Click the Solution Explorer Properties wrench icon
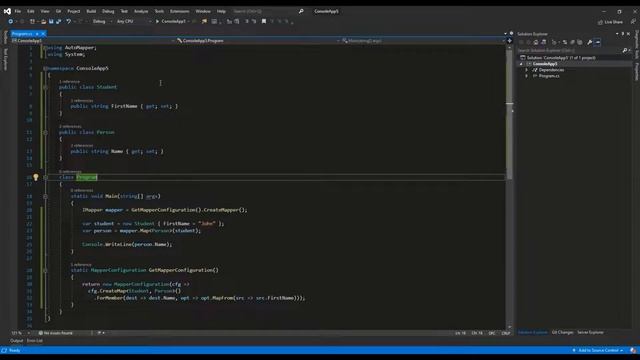640x360 pixels. tap(589, 42)
